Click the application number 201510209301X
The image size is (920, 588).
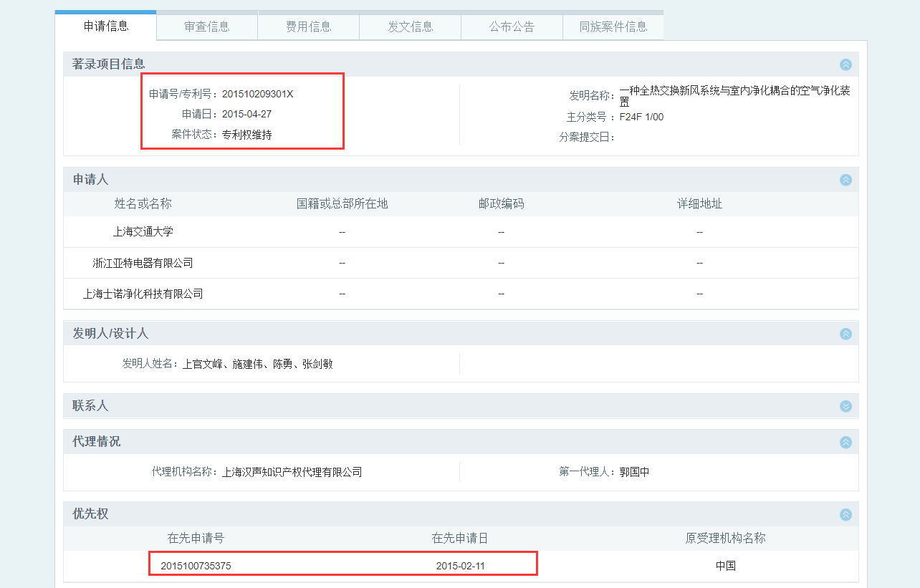[257, 94]
